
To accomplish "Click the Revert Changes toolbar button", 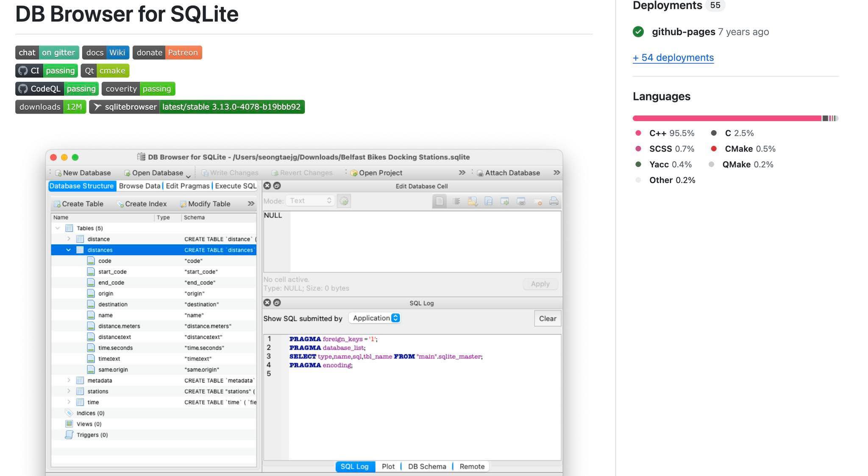I will (x=302, y=173).
